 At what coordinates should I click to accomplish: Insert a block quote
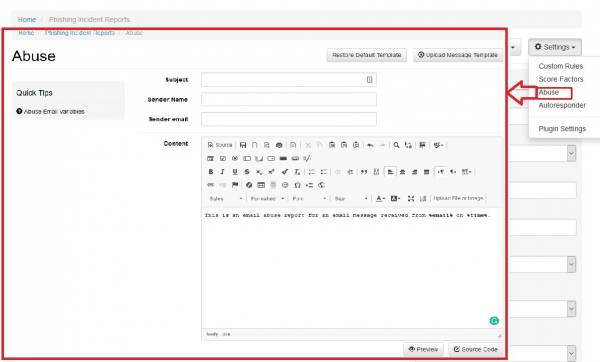point(364,172)
